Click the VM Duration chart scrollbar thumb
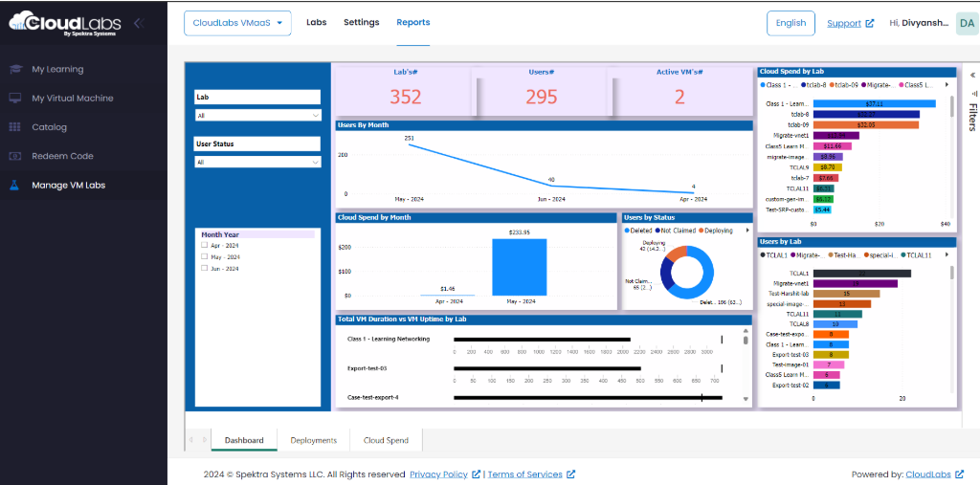 coord(746,341)
